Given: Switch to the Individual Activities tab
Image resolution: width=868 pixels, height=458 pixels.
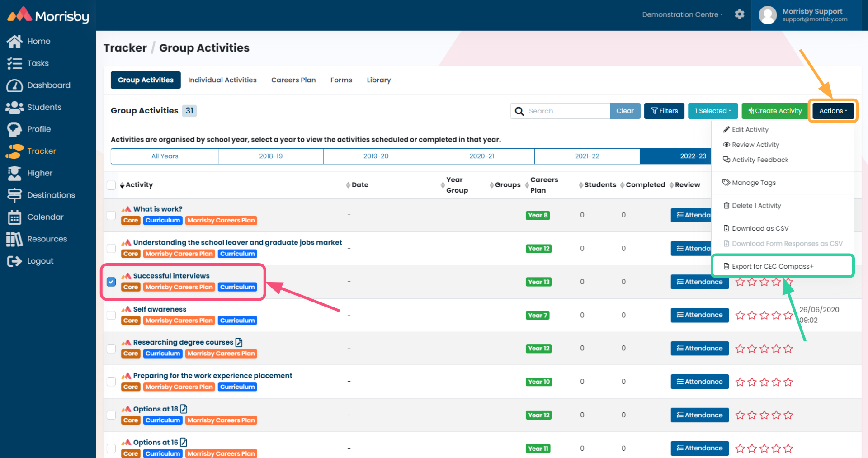Looking at the screenshot, I should (222, 80).
